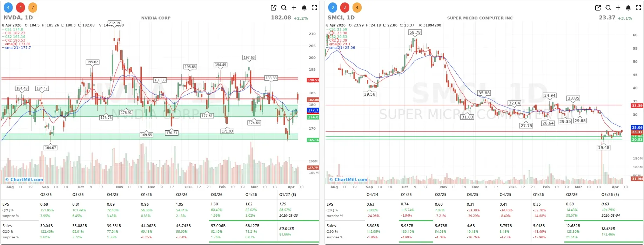
Task: Click the red 3 badge on SMCI chart
Action: coord(345,7)
